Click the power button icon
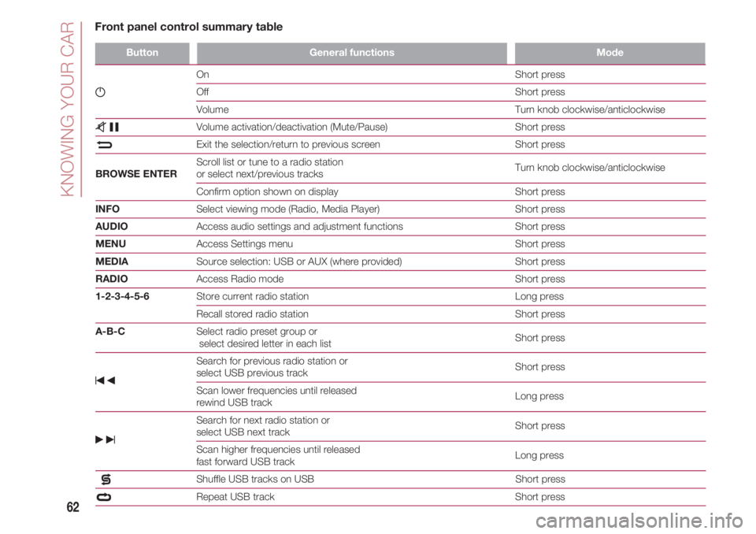Image resolution: width=756 pixels, height=534 pixels. click(100, 92)
